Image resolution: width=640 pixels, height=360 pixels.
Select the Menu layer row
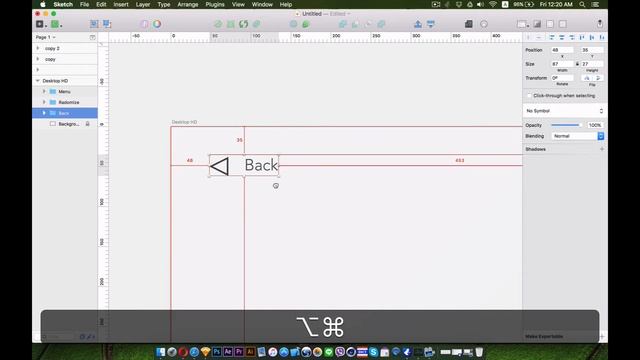(x=65, y=91)
